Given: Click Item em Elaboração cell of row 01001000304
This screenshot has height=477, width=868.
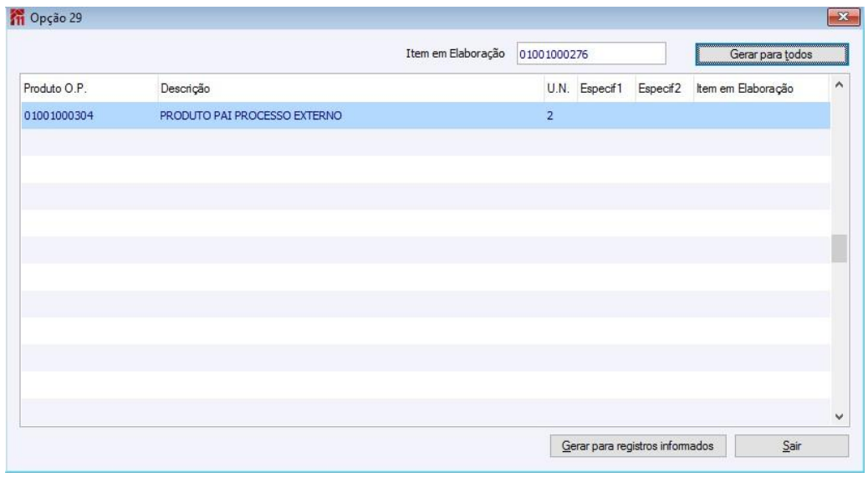Looking at the screenshot, I should 761,115.
